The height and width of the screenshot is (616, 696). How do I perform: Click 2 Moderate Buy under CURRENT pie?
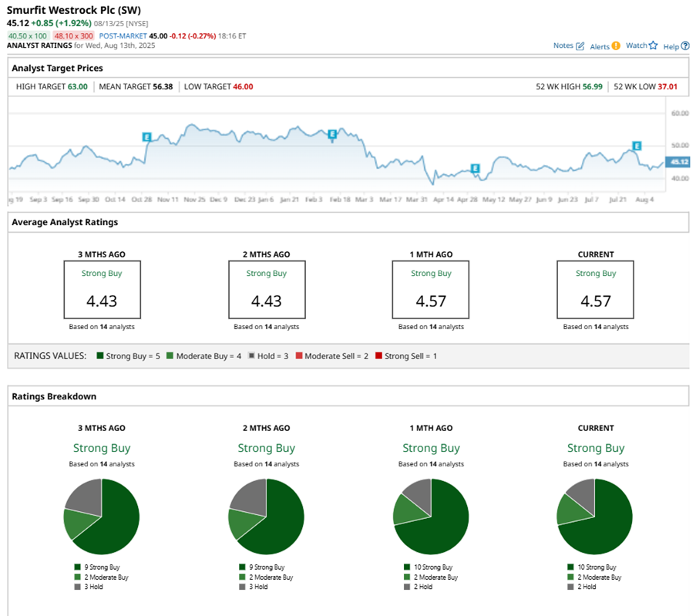tap(600, 577)
